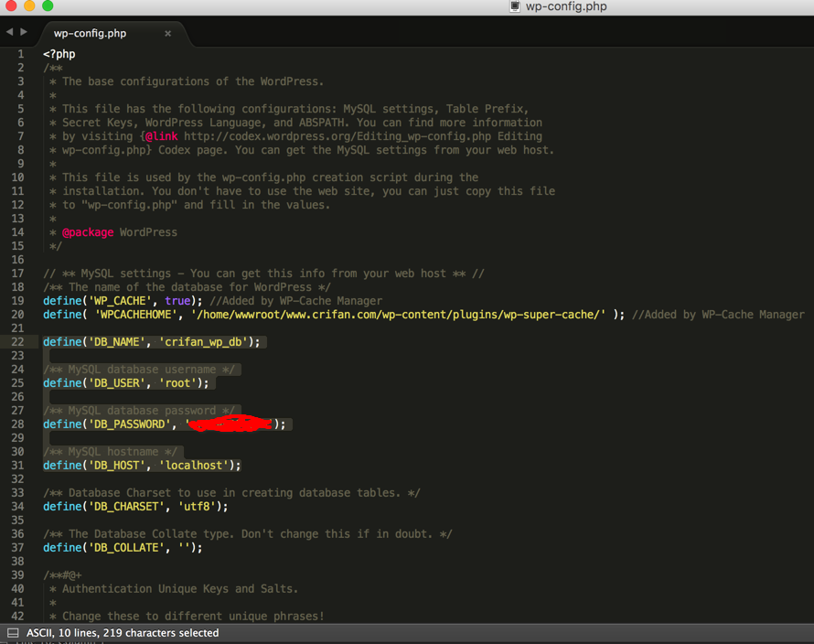This screenshot has width=814, height=644.
Task: Go to previous tab with left arrow
Action: (9, 32)
